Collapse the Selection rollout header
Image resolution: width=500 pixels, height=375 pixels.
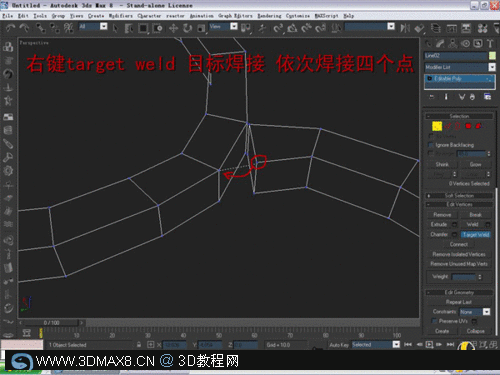point(459,116)
